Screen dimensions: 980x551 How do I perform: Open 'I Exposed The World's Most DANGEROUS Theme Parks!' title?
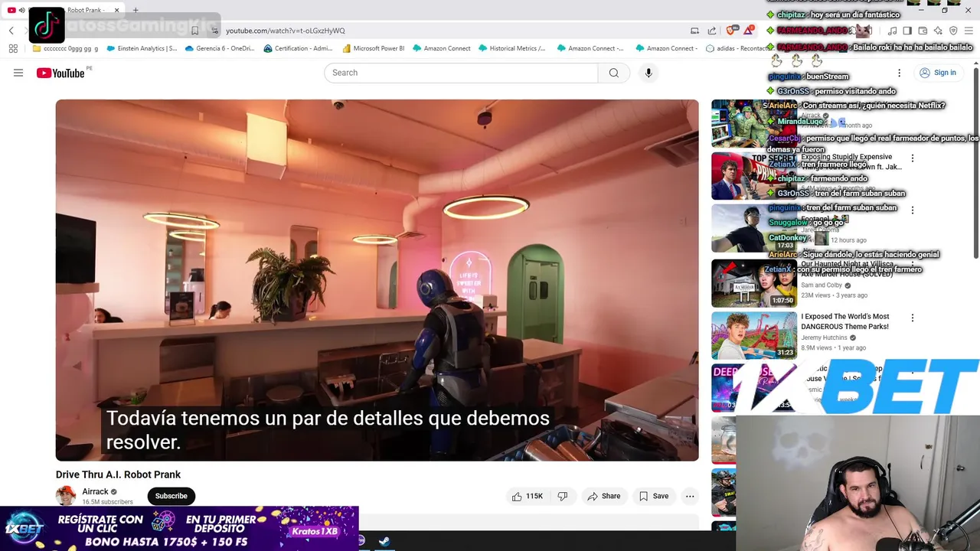(x=845, y=321)
